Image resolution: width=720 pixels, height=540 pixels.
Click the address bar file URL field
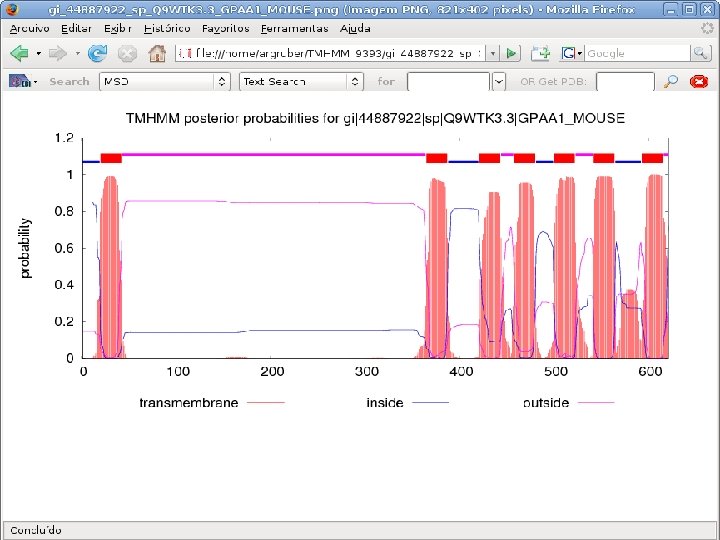pos(331,53)
